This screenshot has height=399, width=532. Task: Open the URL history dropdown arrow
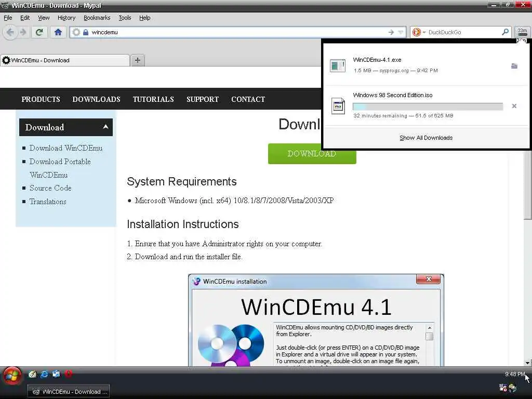[x=401, y=32]
